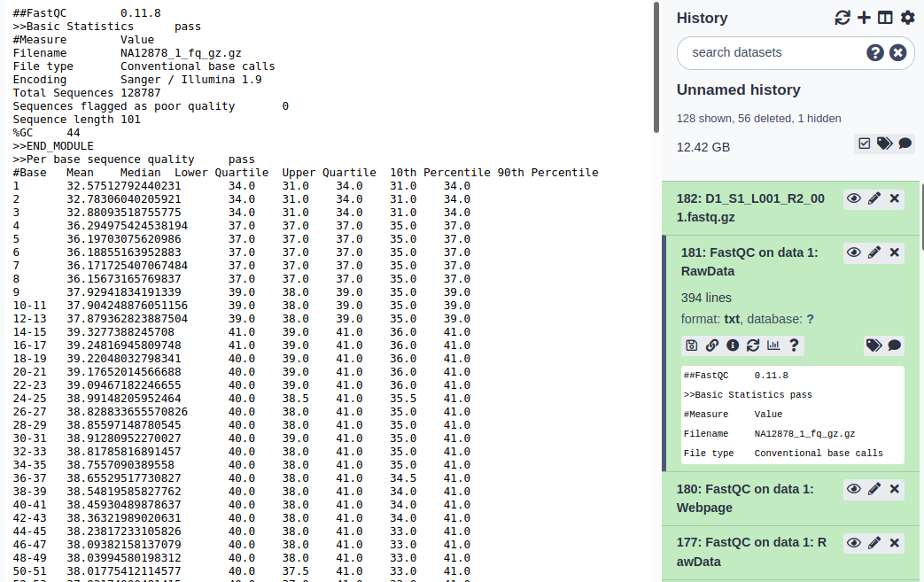Click the '##FastQC 0.11.8' header in main content

coord(87,13)
